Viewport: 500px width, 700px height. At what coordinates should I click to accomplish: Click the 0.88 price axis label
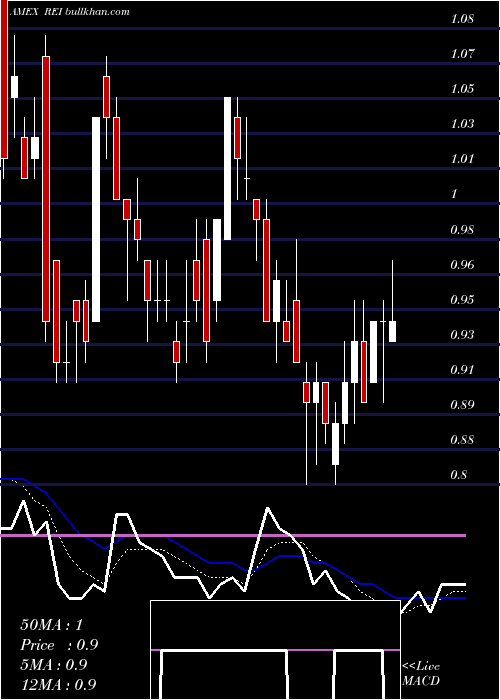[x=462, y=440]
